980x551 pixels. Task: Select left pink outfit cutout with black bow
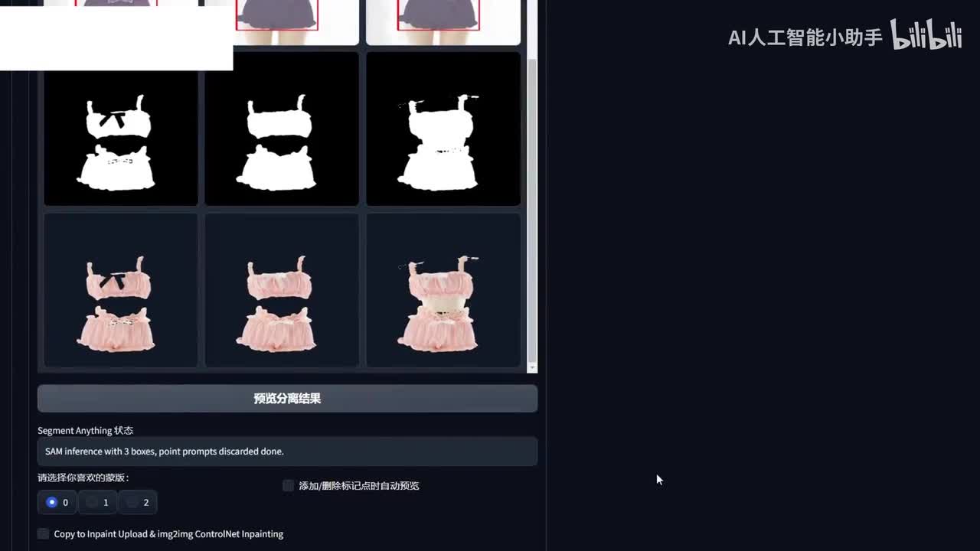click(x=121, y=290)
